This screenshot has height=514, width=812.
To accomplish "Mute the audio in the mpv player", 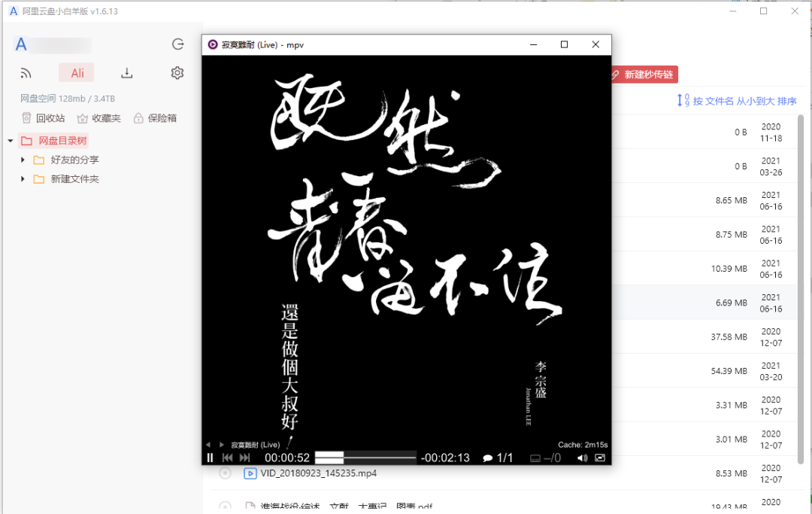I will tap(582, 457).
